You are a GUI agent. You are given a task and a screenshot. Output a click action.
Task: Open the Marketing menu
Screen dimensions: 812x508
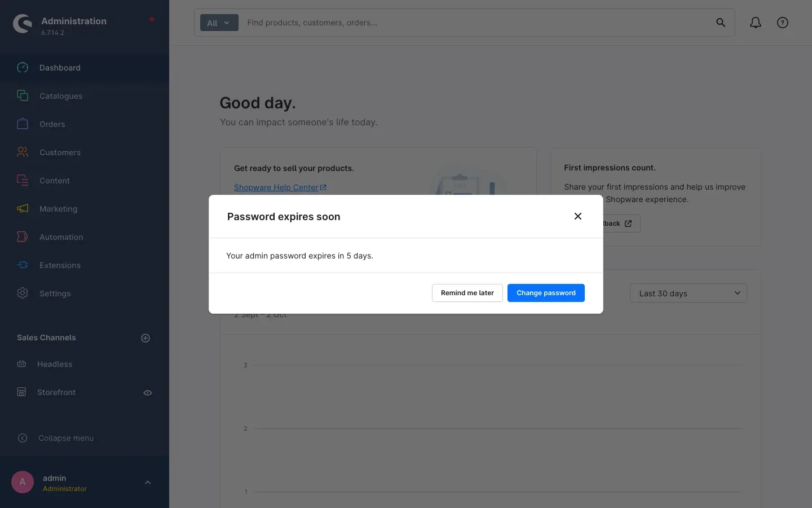[85, 209]
